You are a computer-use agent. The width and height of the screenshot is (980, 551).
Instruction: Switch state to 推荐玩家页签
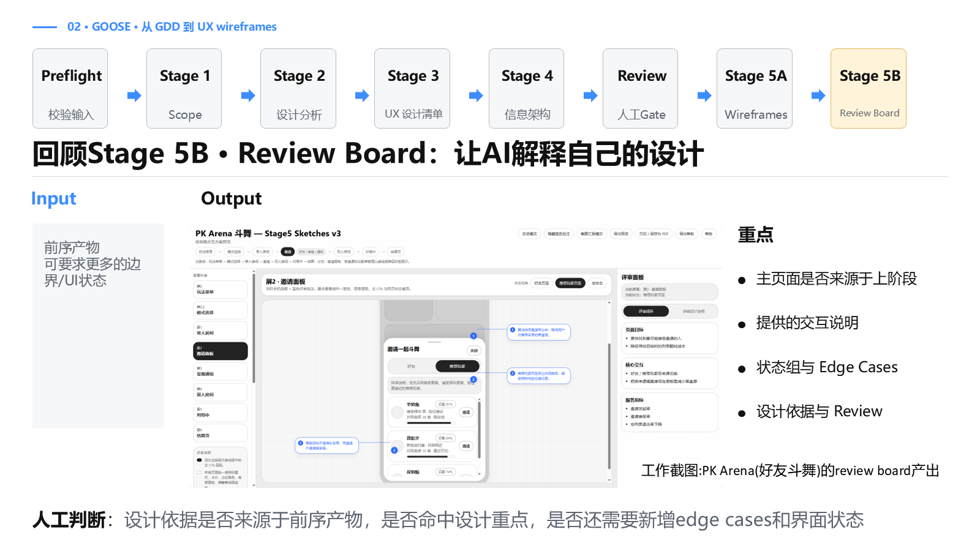pos(570,283)
